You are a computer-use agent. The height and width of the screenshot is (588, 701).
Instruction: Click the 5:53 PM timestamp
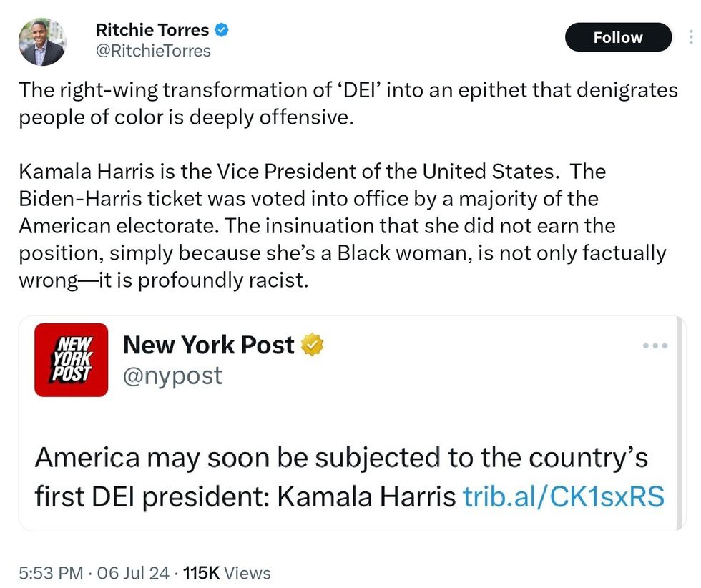click(x=46, y=573)
